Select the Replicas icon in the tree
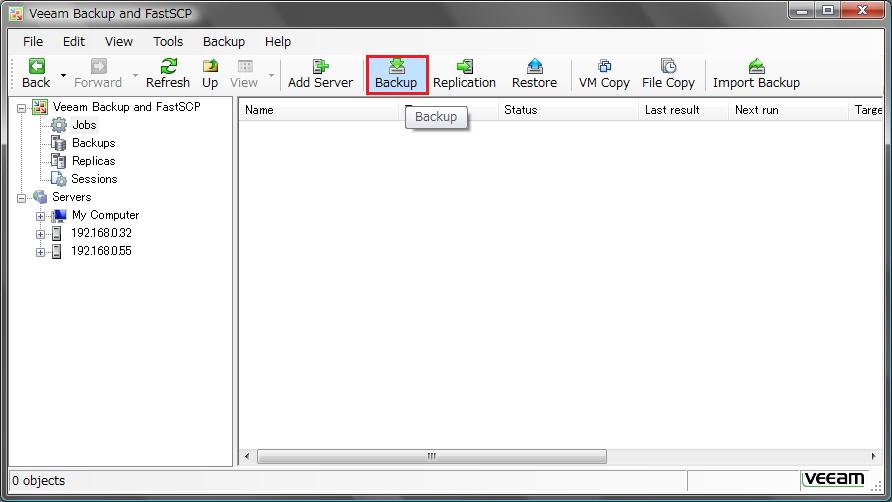 [x=59, y=161]
